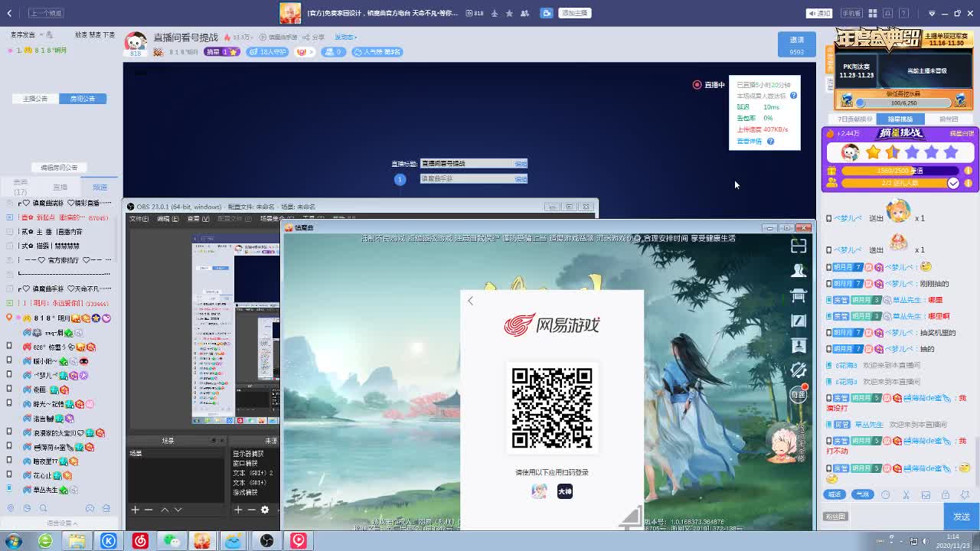Click the 添加主播 button
The image size is (980, 551).
pyautogui.click(x=574, y=13)
